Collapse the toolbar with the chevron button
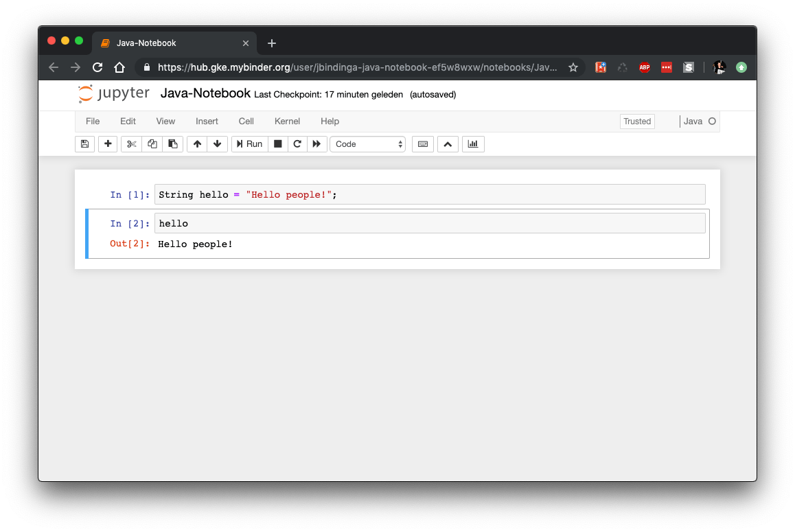The image size is (795, 532). [448, 143]
